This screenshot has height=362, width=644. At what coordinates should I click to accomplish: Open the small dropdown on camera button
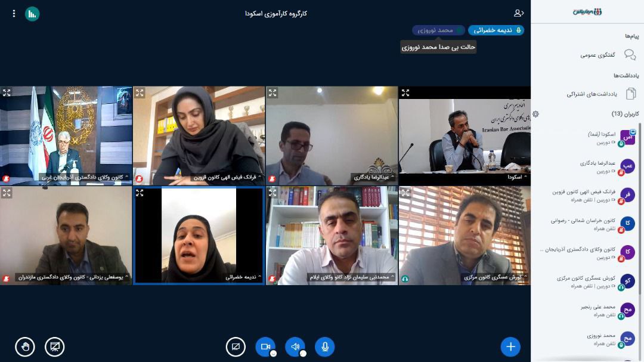(x=273, y=354)
